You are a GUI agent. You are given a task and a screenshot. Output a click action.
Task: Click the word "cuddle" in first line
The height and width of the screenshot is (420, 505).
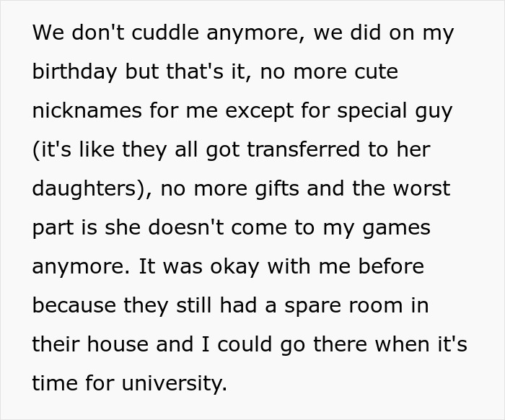(165, 32)
